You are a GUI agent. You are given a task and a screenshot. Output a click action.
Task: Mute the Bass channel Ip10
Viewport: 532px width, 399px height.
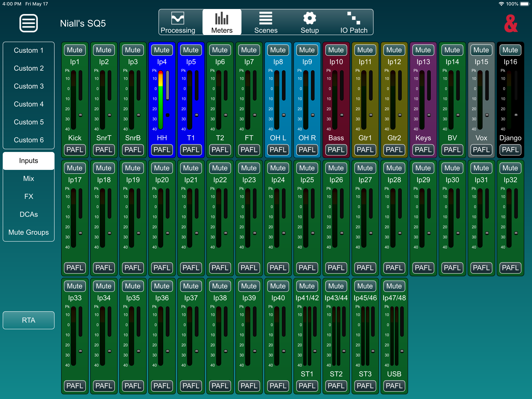(x=336, y=50)
